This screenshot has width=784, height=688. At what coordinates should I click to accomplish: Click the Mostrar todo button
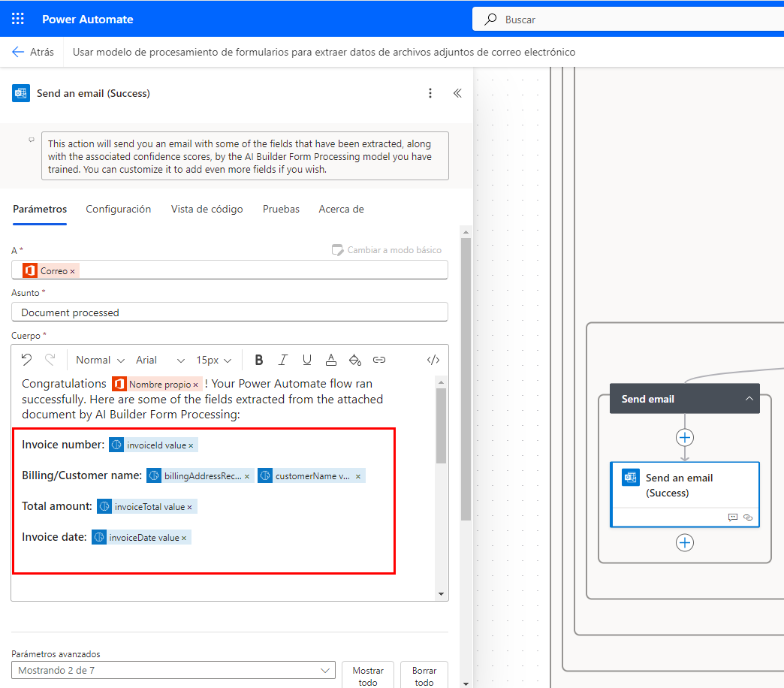point(368,676)
